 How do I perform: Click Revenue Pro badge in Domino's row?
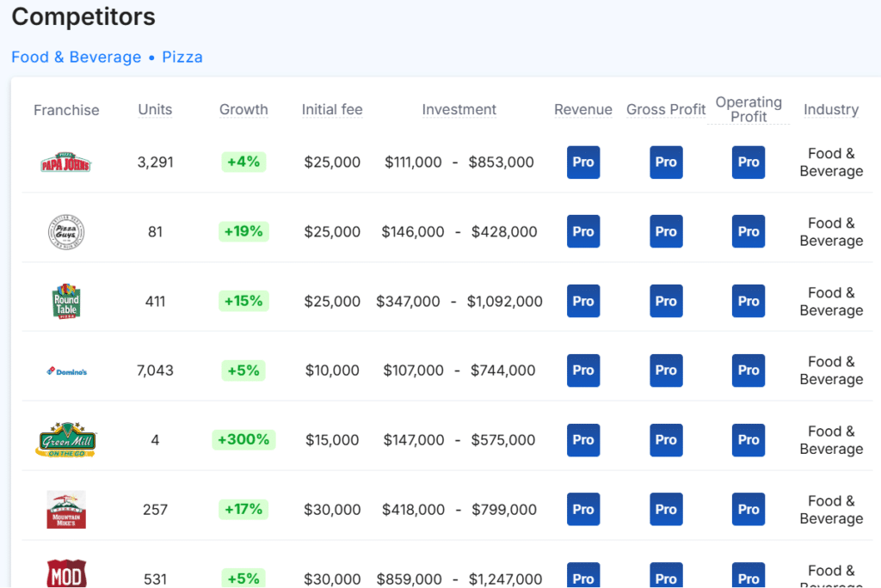coord(583,371)
